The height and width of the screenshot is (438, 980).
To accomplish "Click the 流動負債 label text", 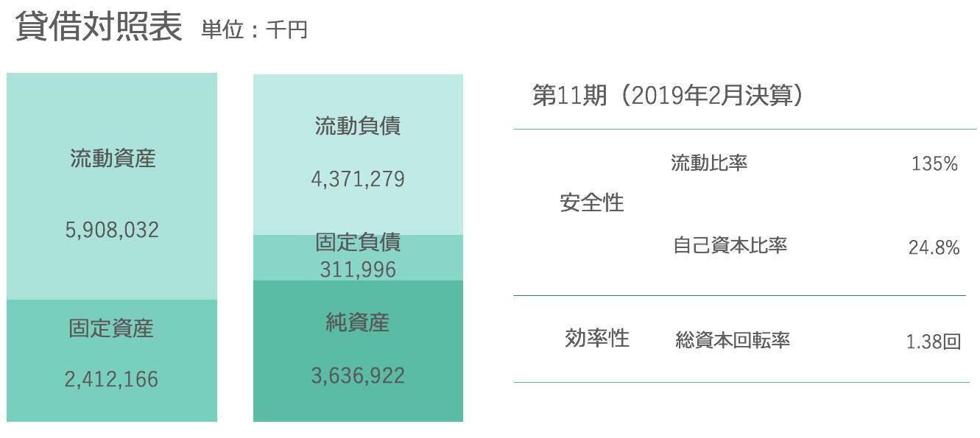I will pos(358,127).
